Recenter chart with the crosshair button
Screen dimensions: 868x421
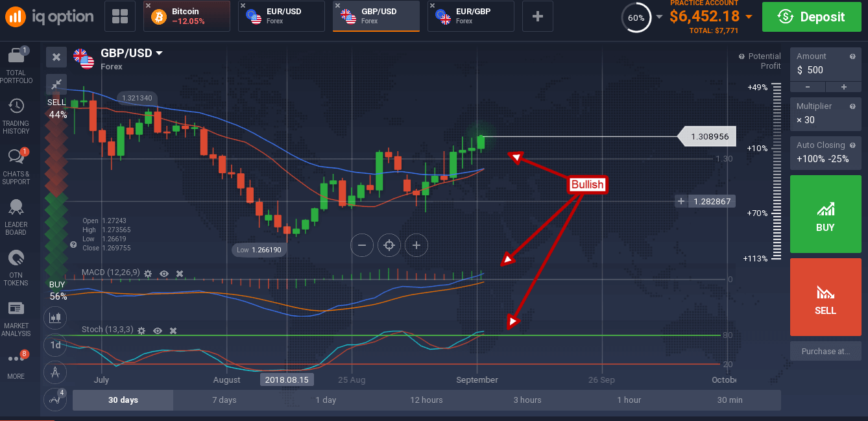click(389, 245)
